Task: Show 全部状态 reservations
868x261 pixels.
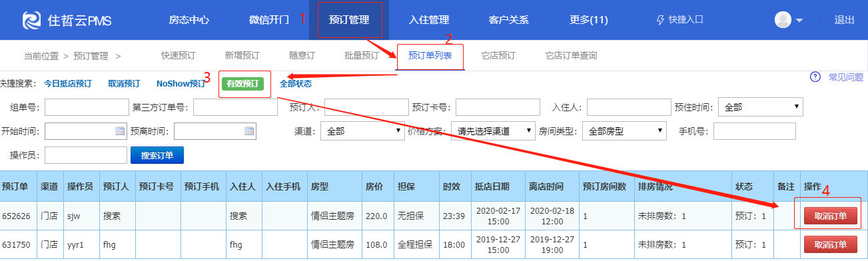Action: click(296, 84)
